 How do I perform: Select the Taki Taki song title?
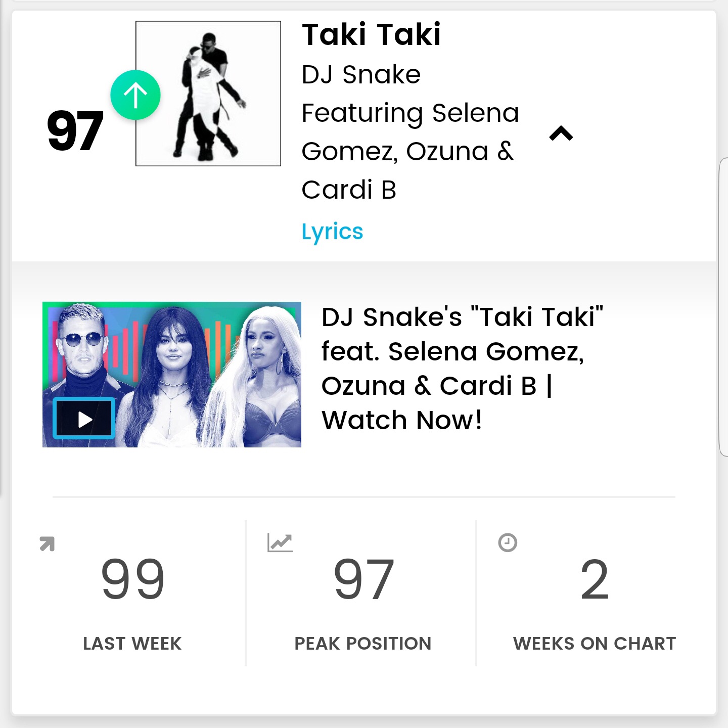pyautogui.click(x=372, y=35)
